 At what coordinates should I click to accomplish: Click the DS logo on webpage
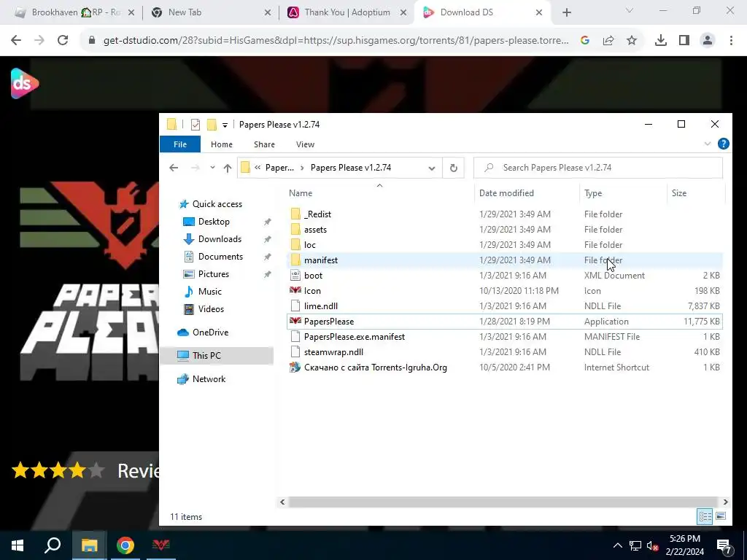[24, 83]
